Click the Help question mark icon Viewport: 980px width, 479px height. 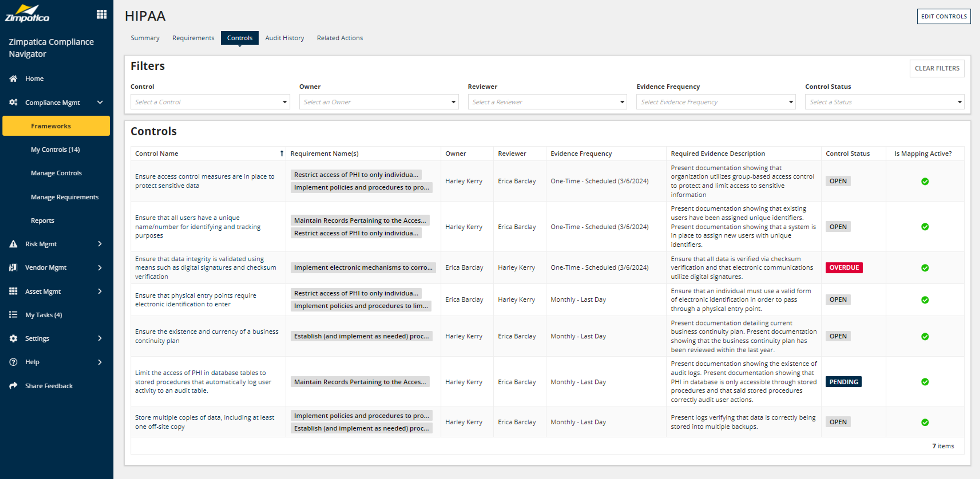pos(13,362)
